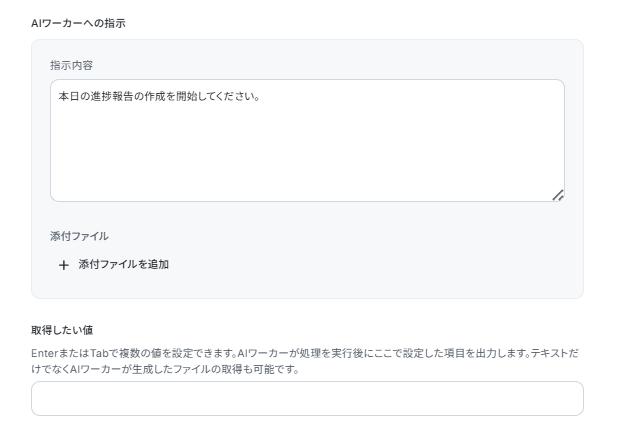Click the text 本日の進捗報告の作成を開始してください。
624x435 pixels.
[x=159, y=96]
